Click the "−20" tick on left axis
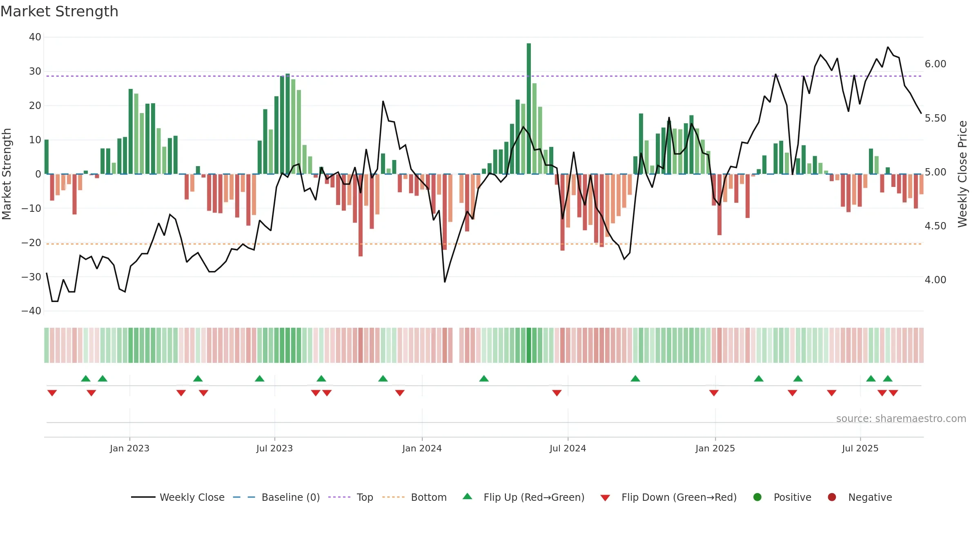Viewport: 980px width, 551px height. (31, 242)
